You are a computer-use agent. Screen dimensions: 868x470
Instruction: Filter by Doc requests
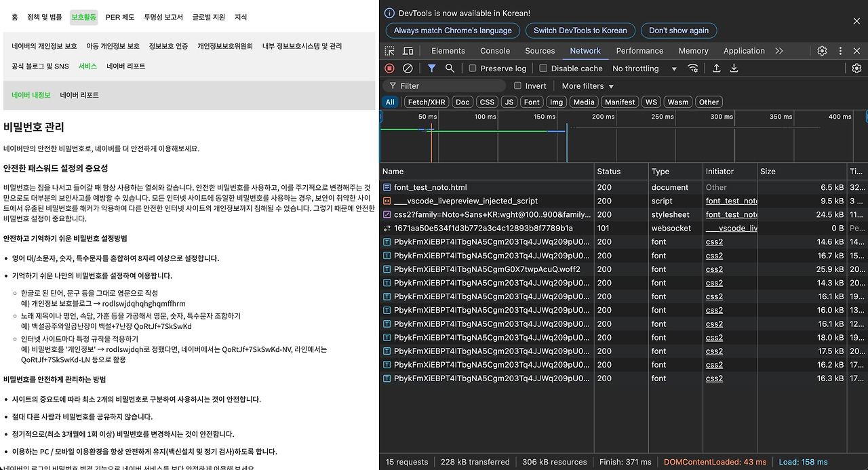462,102
